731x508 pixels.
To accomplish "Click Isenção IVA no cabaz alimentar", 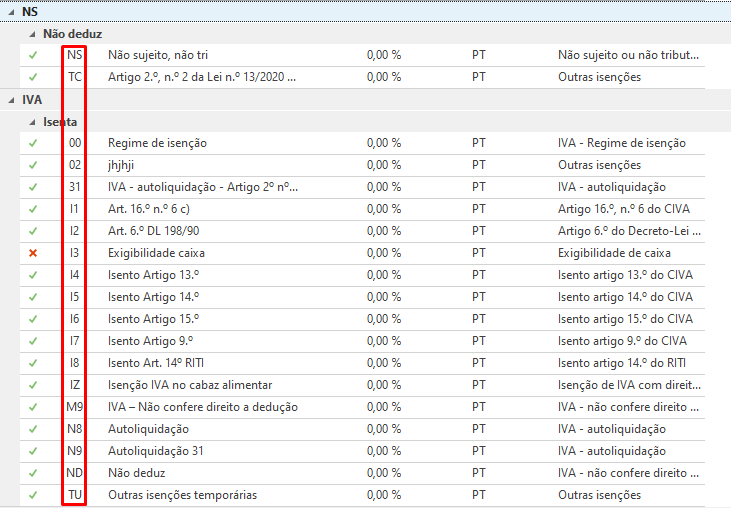I will coord(190,385).
